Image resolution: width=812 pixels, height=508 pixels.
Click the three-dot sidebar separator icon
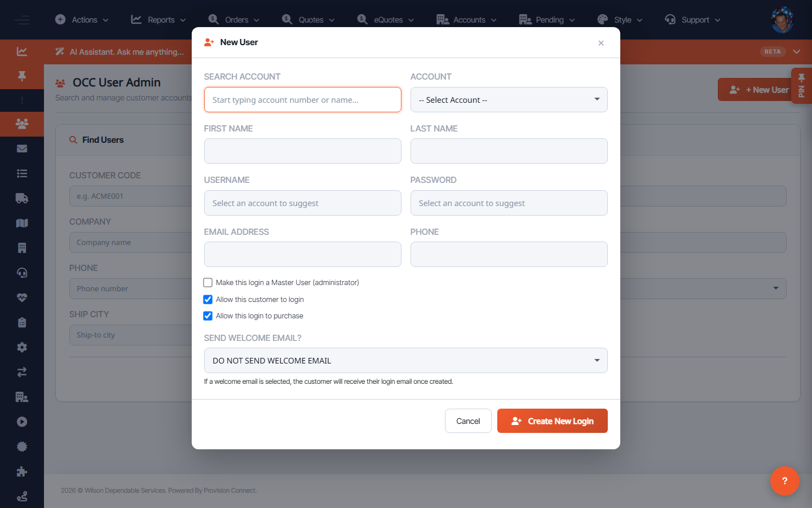[x=22, y=100]
